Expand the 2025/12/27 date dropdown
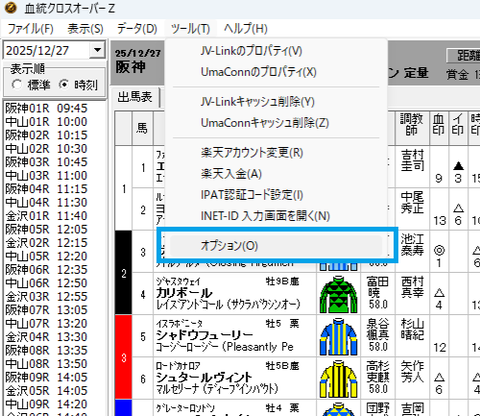This screenshot has width=480, height=416. (97, 50)
